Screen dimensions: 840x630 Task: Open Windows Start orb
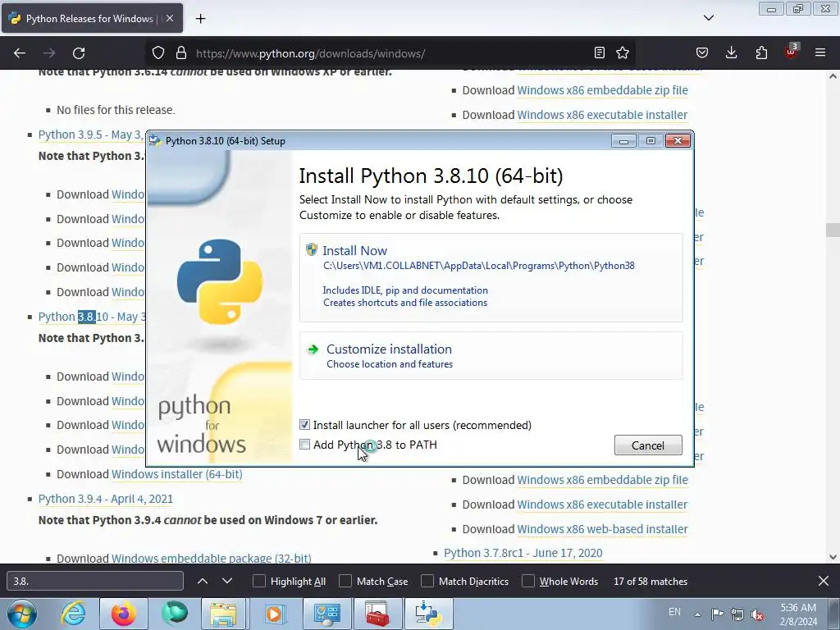pos(22,614)
